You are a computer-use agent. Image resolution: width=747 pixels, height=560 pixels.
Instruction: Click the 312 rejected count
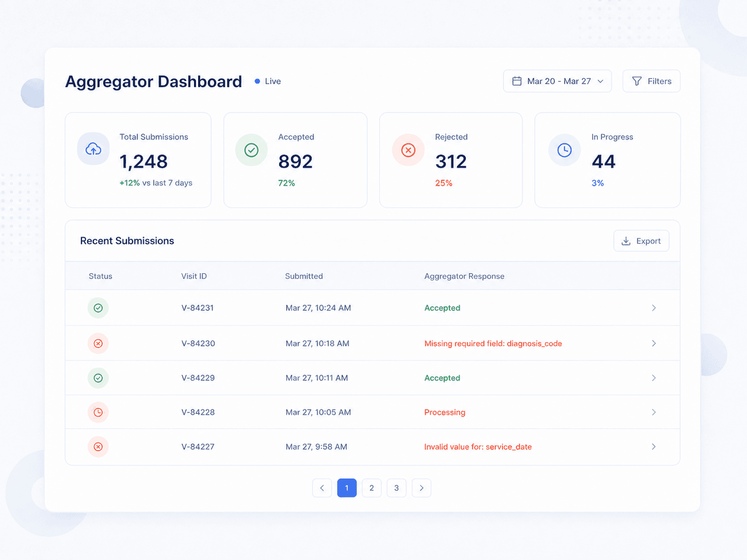point(451,161)
